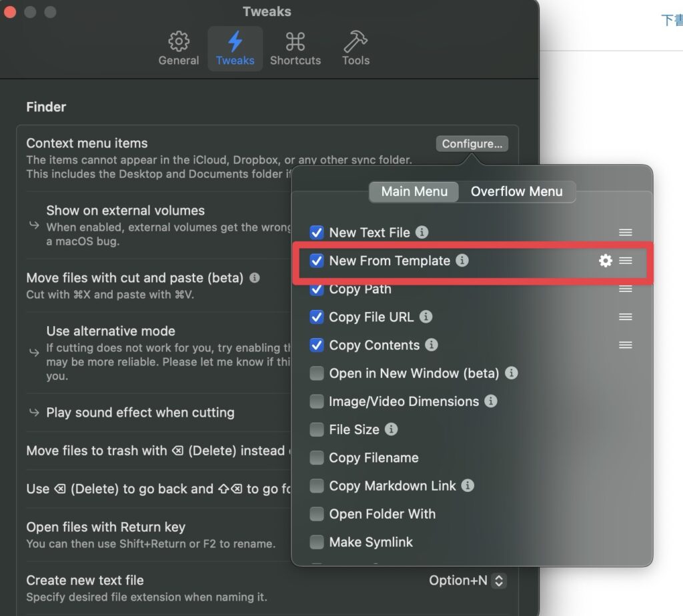Click info icon beside Move files with cut and paste

255,278
